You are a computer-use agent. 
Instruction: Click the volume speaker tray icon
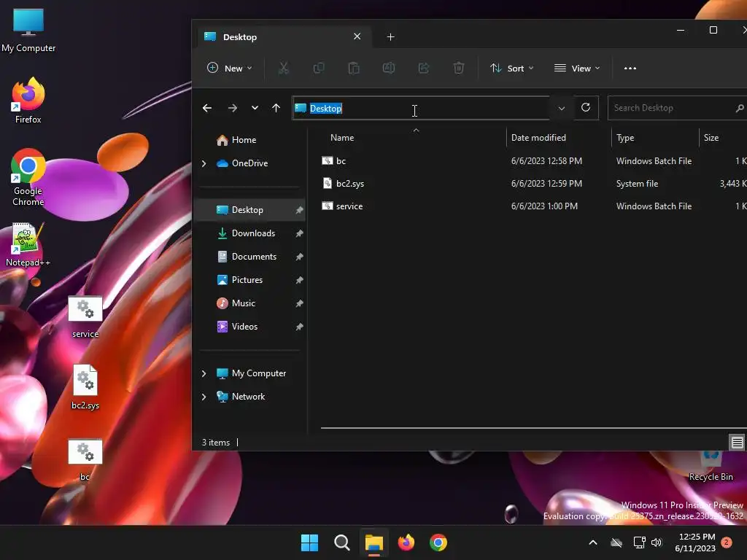(657, 542)
